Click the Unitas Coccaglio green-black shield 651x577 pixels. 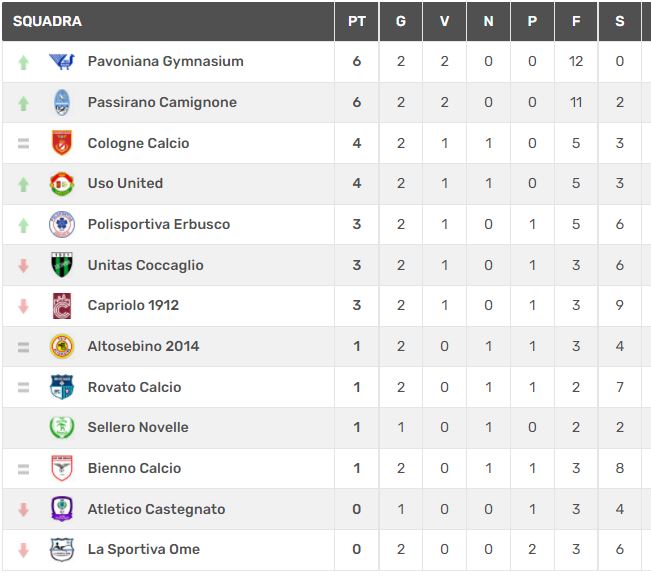coord(62,265)
